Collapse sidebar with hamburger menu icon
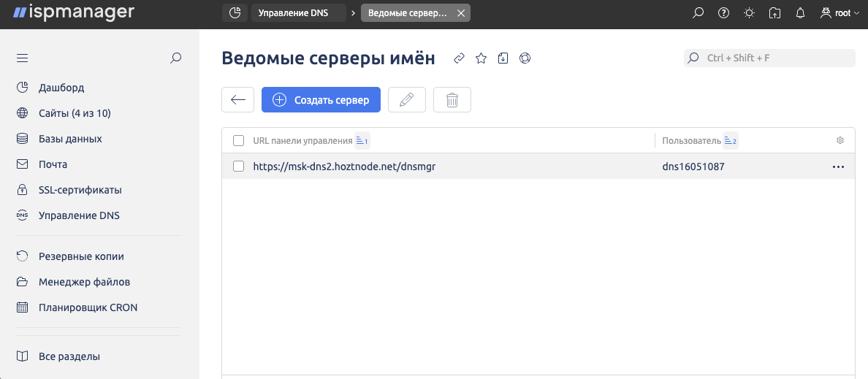868x379 pixels. coord(22,58)
